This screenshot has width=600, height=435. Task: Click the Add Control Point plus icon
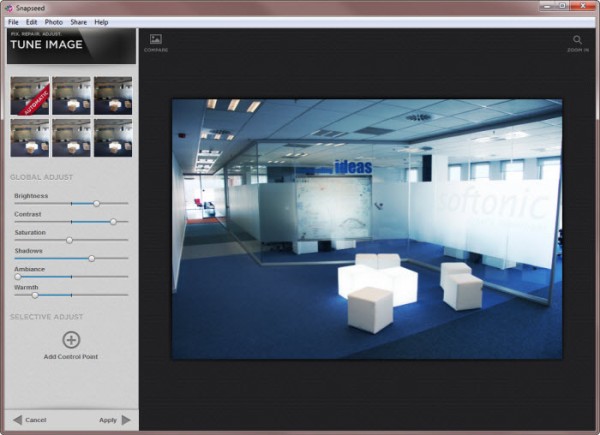pos(71,340)
